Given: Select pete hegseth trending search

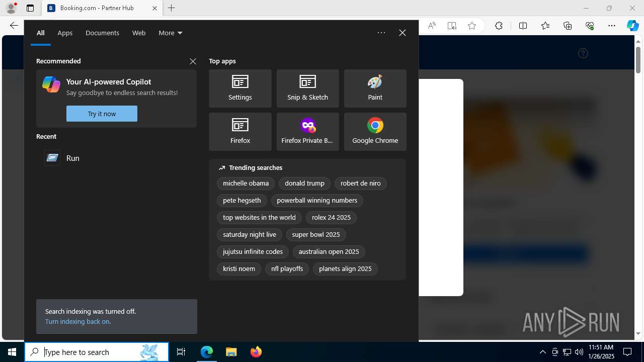Looking at the screenshot, I should coord(242,201).
